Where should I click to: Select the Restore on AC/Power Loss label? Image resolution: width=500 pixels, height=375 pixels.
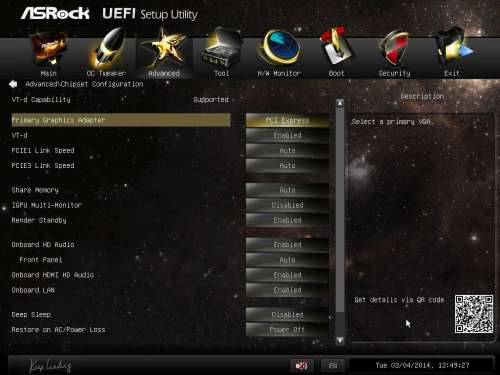point(58,330)
